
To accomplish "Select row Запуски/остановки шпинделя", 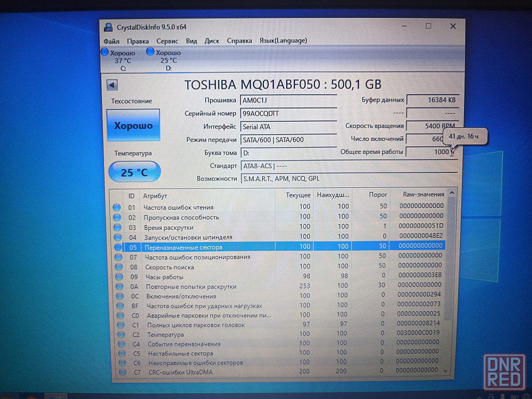I will coord(279,237).
